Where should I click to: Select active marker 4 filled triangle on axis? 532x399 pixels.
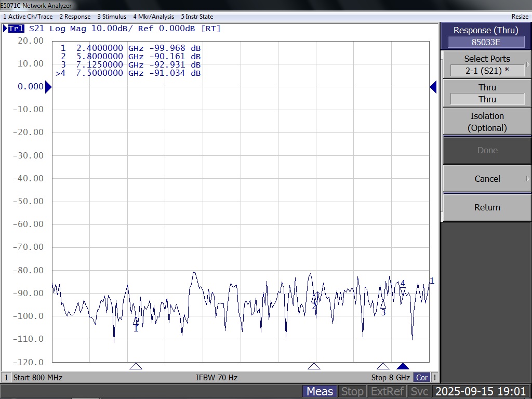coord(403,366)
